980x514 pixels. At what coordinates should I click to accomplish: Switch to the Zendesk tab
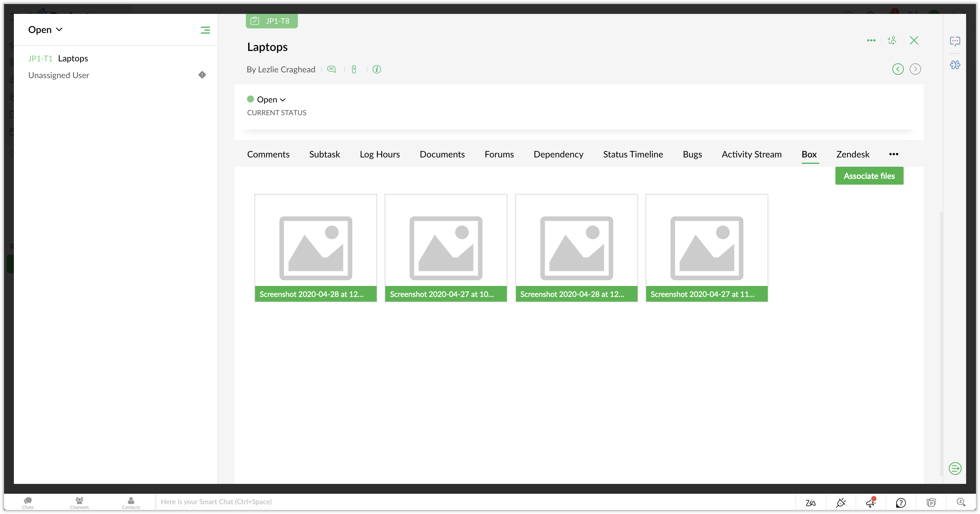852,154
